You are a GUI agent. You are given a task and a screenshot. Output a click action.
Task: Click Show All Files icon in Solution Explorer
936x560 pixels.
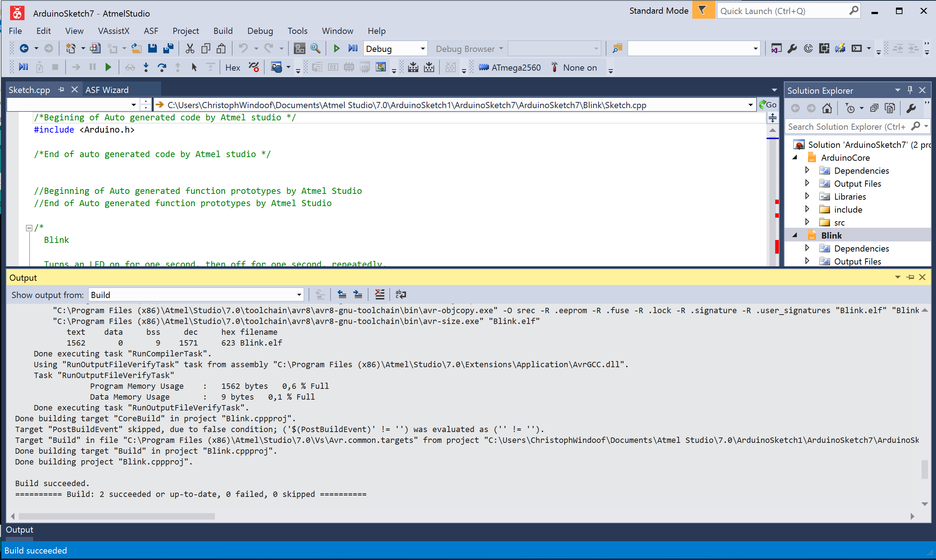pos(890,109)
